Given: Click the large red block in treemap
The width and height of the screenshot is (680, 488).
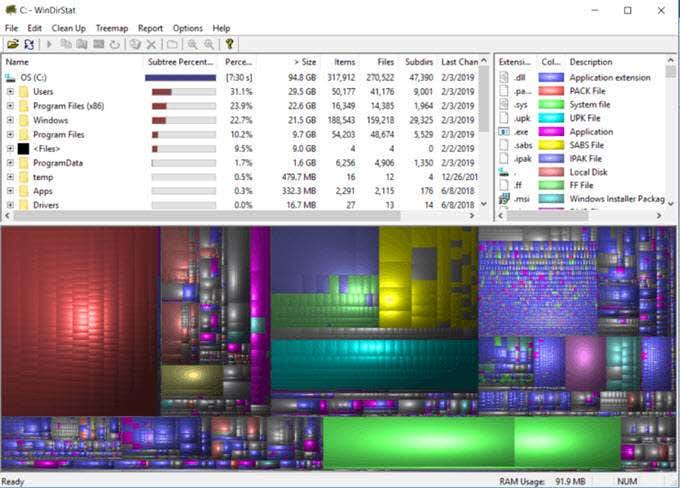Looking at the screenshot, I should (80, 320).
